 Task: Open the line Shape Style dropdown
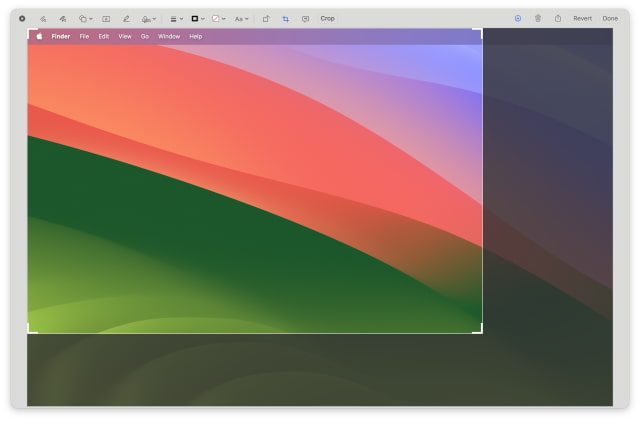pyautogui.click(x=175, y=18)
